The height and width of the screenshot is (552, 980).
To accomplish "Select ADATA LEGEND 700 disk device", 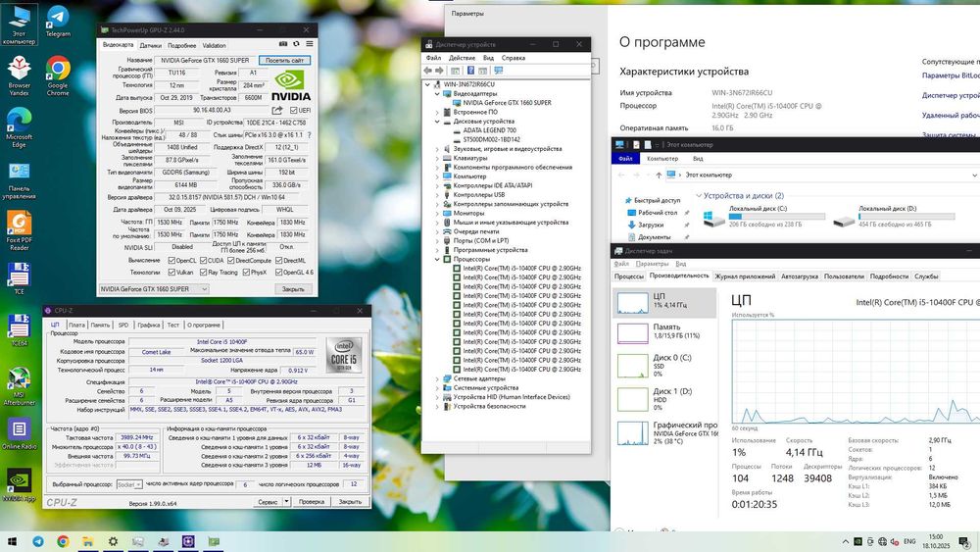I will (x=489, y=130).
